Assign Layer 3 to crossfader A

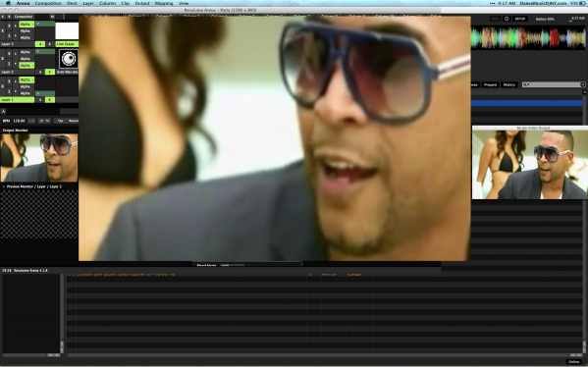tap(40, 44)
